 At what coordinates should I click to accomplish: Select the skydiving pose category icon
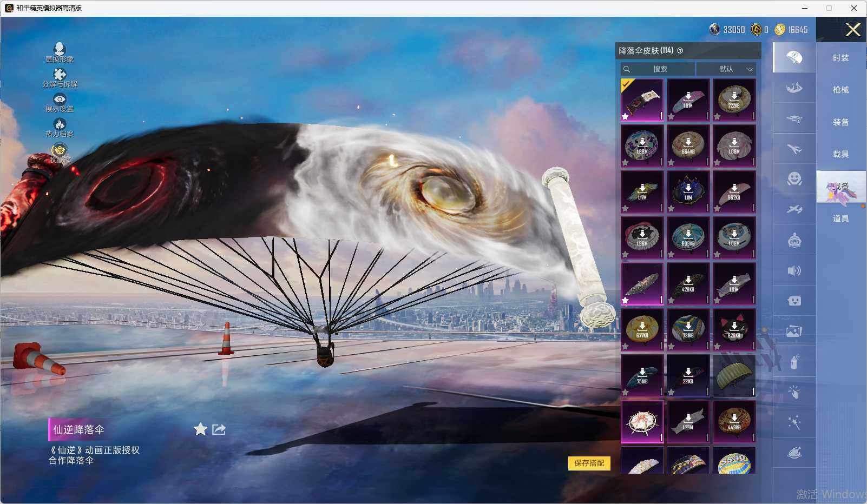pyautogui.click(x=794, y=88)
